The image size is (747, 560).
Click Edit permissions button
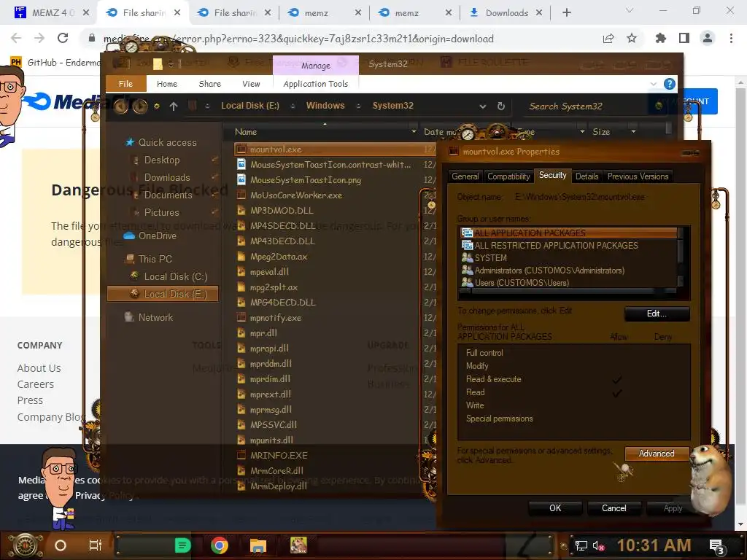pyautogui.click(x=657, y=314)
